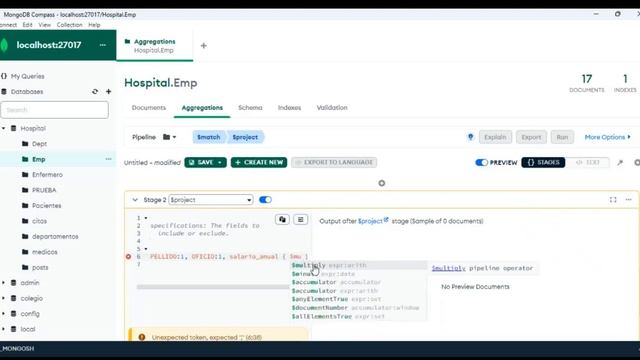Image resolution: width=640 pixels, height=360 pixels.
Task: Open the $project stage operator dropdown
Action: click(211, 200)
